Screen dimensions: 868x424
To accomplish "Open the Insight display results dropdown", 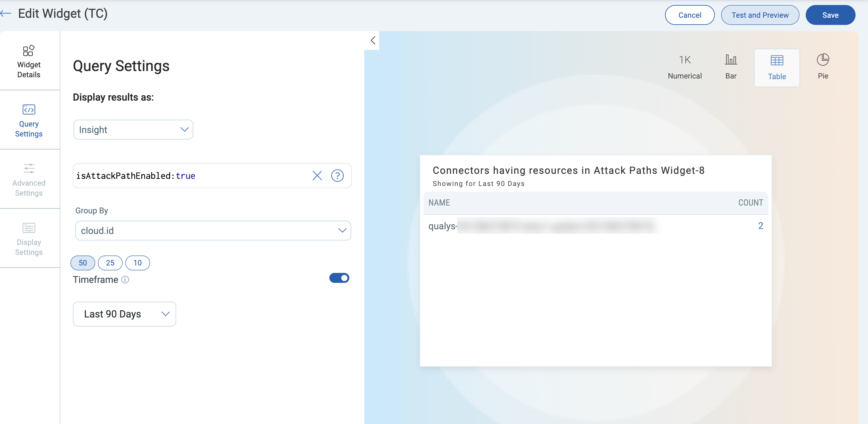I will click(133, 130).
